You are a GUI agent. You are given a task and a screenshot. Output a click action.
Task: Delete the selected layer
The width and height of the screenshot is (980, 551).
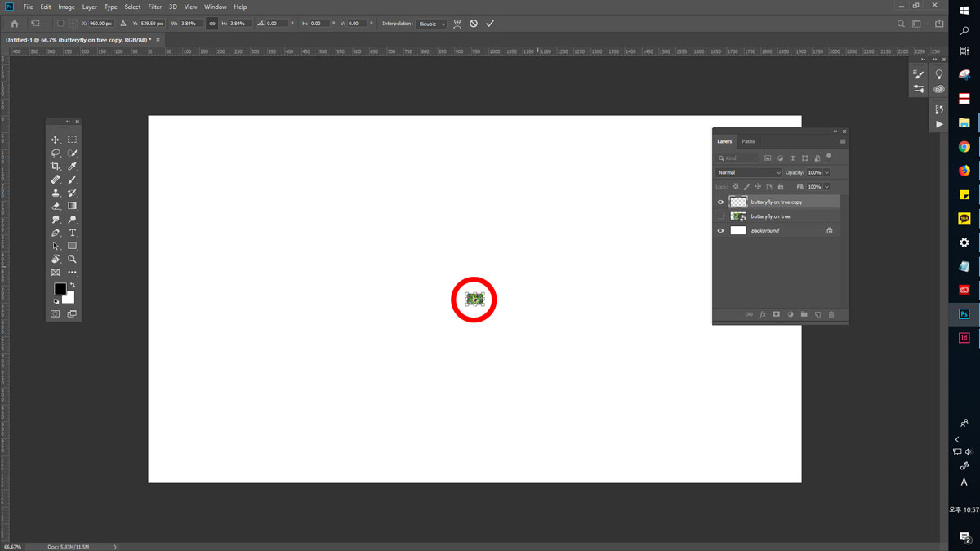point(831,314)
